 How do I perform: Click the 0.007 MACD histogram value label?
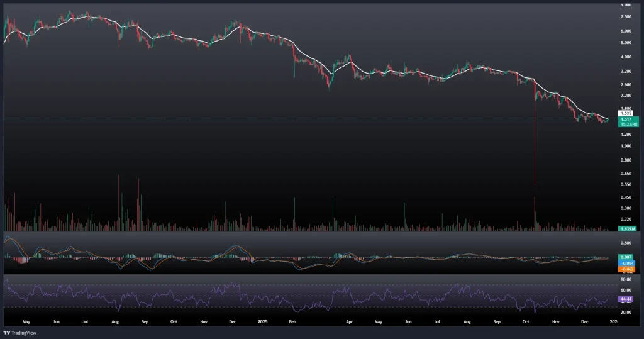(626, 257)
